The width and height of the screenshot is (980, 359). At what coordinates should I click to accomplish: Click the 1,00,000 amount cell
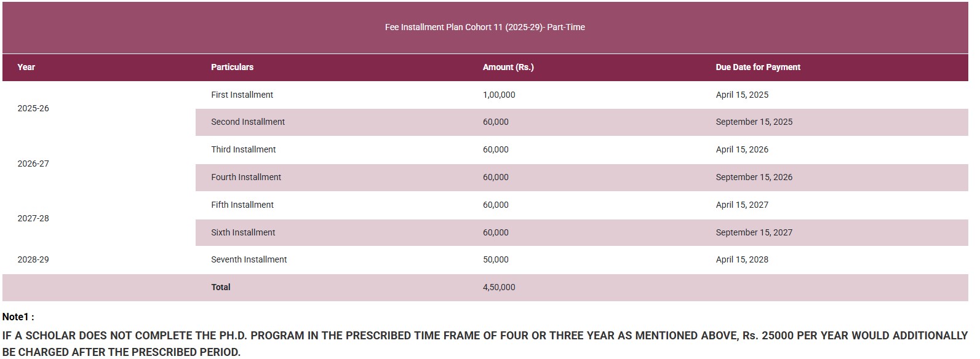(499, 95)
